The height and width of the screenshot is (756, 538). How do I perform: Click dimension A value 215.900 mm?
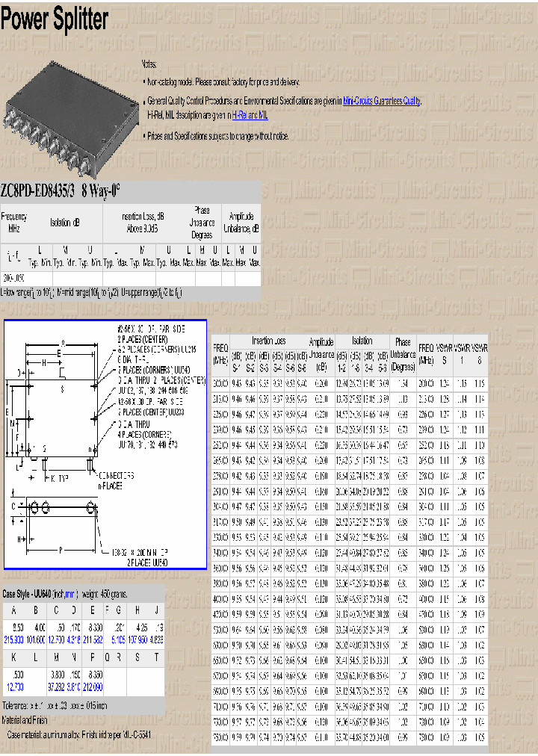14,639
